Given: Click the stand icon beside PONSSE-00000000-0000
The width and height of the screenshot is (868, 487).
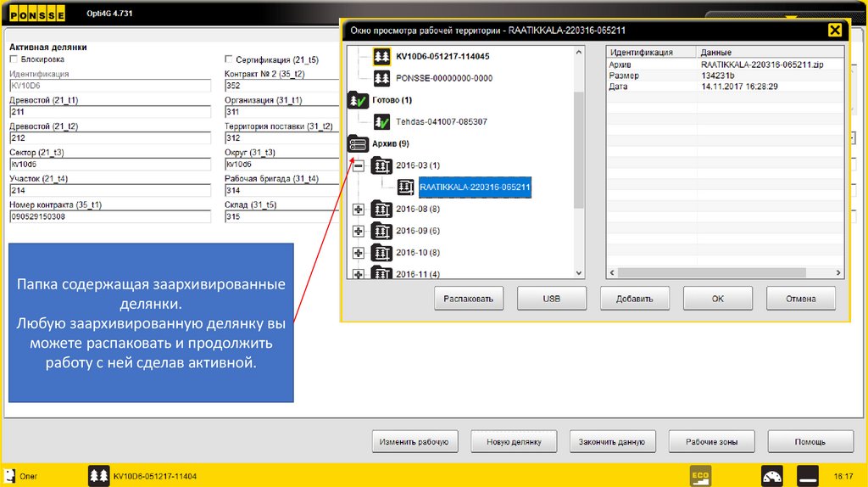Looking at the screenshot, I should (381, 78).
